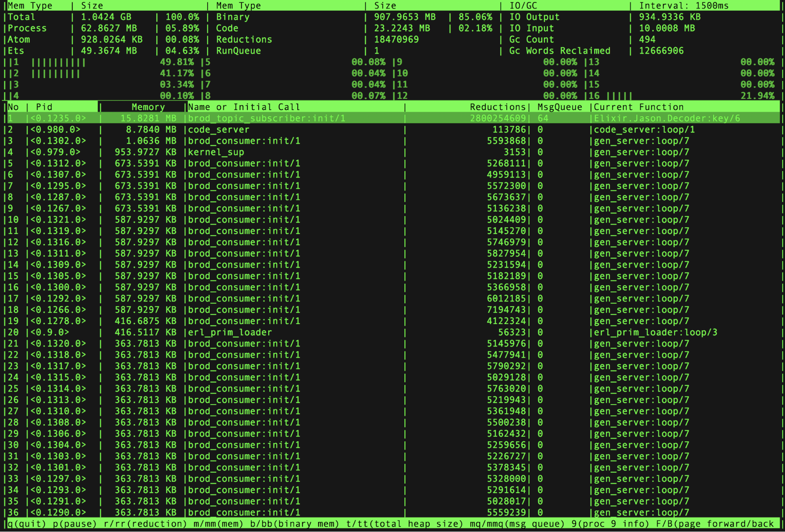Click the Current Function column header
785x532 pixels.
pyautogui.click(x=639, y=107)
